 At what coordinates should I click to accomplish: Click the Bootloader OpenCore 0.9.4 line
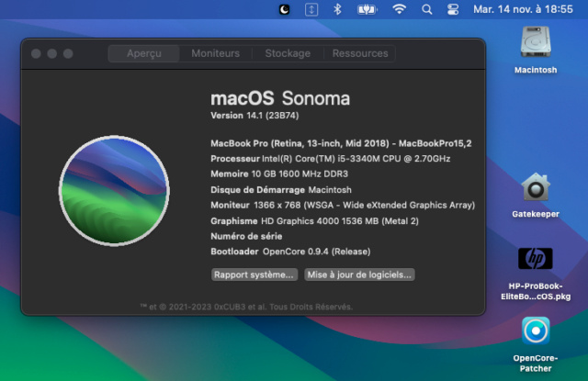tap(290, 252)
